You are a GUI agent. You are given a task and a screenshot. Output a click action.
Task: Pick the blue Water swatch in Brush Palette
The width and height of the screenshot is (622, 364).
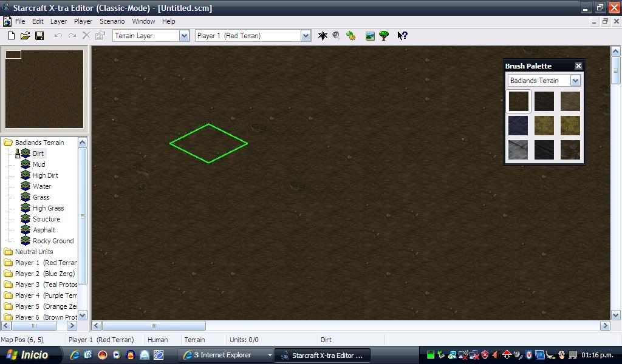point(519,126)
